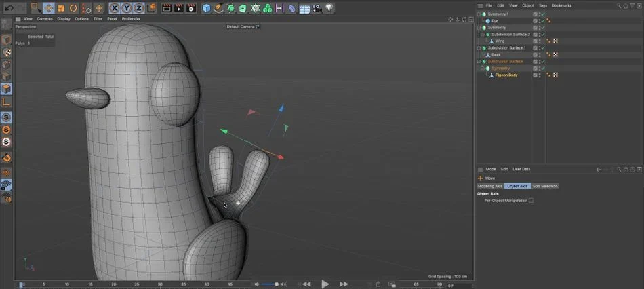
Task: Select the Live Selection tool
Action: pyautogui.click(x=36, y=8)
